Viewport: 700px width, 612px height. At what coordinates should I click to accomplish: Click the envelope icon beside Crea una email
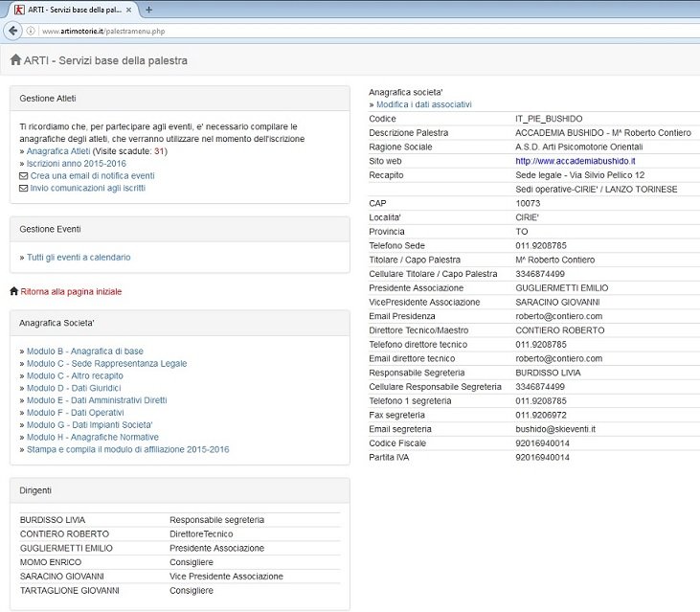click(x=24, y=176)
